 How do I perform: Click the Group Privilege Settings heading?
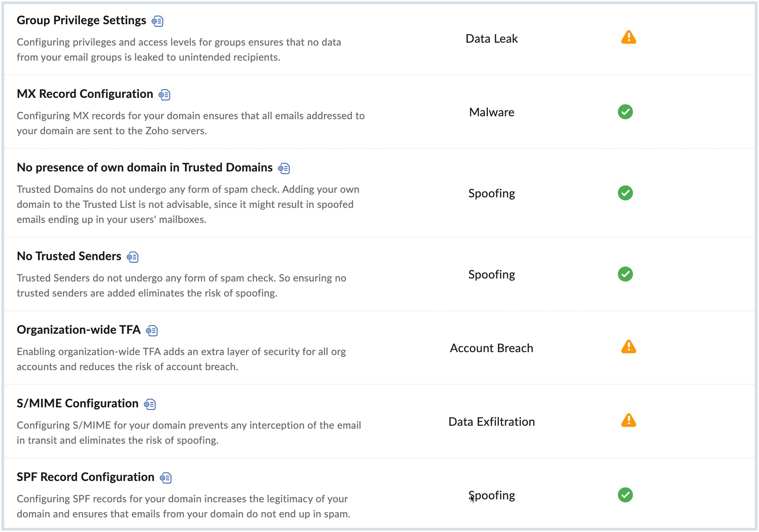coord(81,20)
